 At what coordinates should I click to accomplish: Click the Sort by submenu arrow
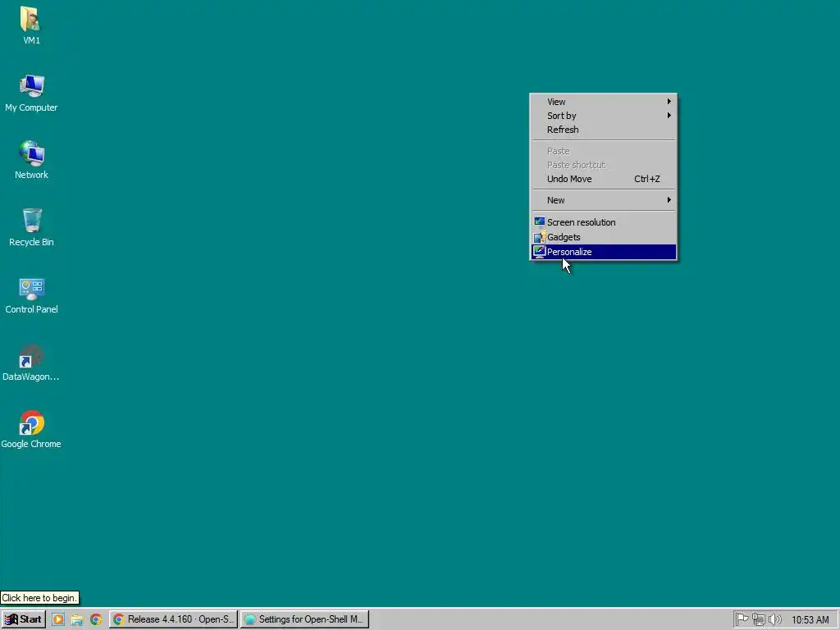669,115
